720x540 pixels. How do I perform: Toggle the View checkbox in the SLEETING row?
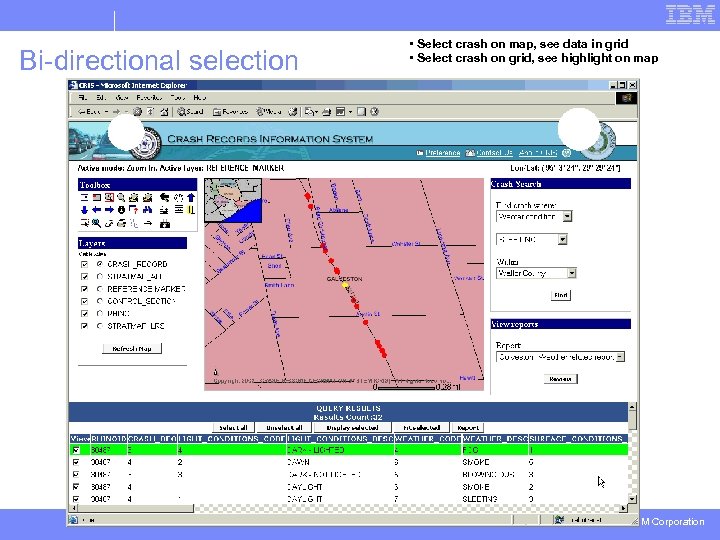[76, 499]
